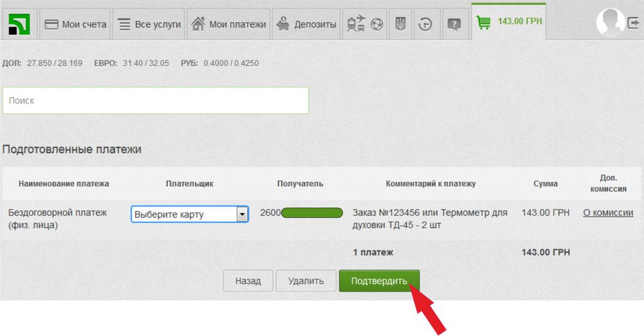Click the Комментарий к платежу column header

(430, 184)
